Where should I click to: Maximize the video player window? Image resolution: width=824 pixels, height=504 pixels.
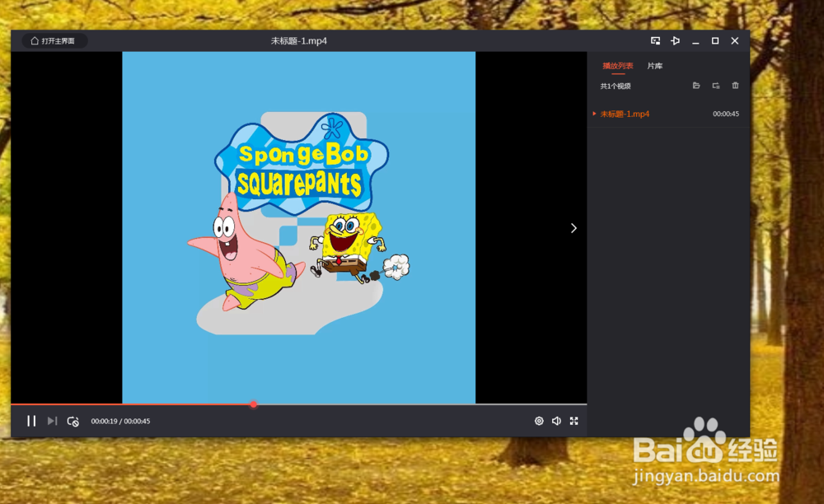click(715, 41)
